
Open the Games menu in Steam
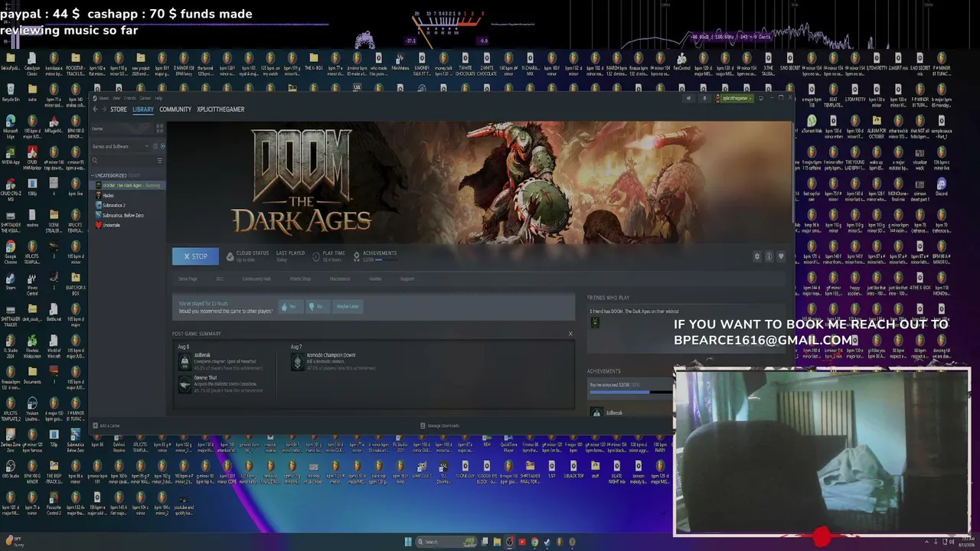point(145,98)
